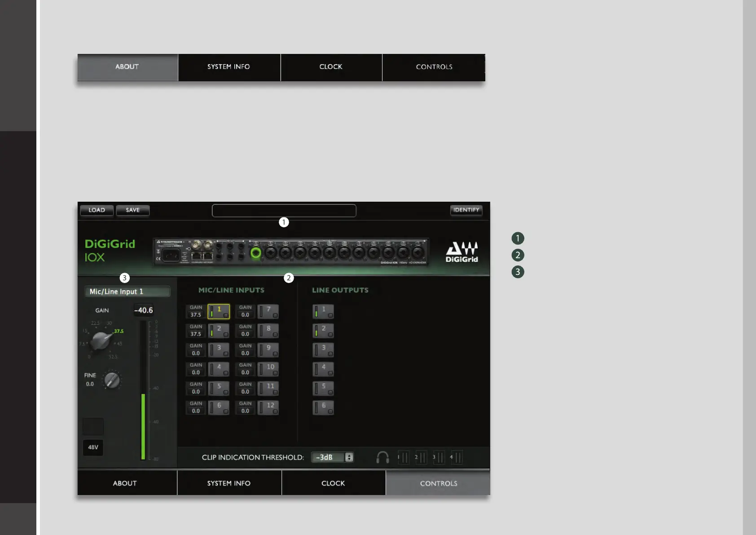Image resolution: width=756 pixels, height=535 pixels.
Task: Click the SAVE button
Action: [x=133, y=210]
